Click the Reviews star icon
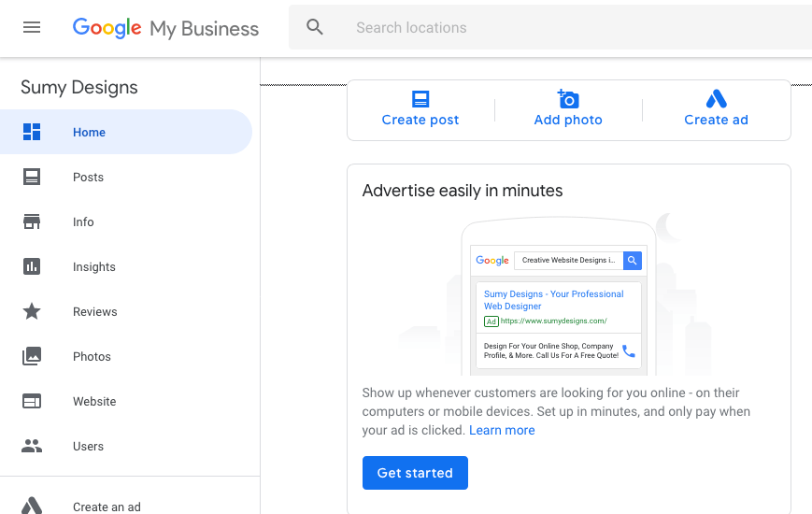 (x=32, y=311)
